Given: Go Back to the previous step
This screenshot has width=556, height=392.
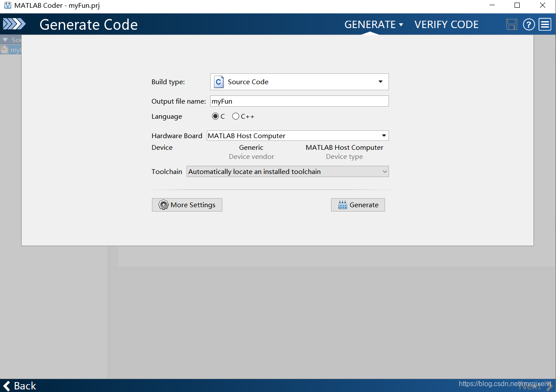Looking at the screenshot, I should point(19,386).
